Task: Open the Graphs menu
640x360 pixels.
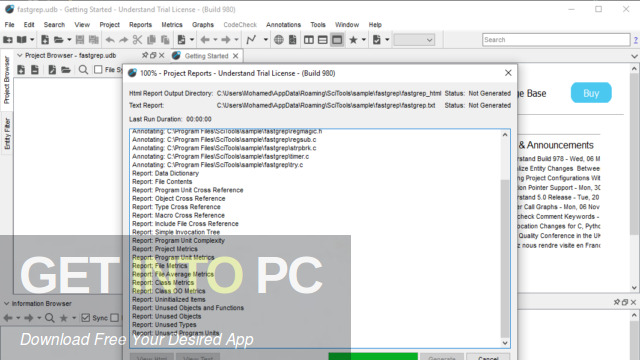Action: click(203, 24)
